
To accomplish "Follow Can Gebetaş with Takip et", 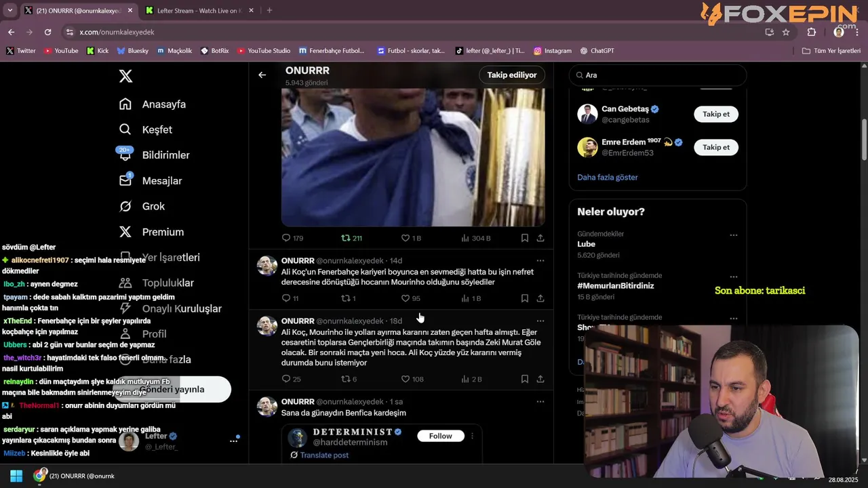I will click(x=716, y=114).
